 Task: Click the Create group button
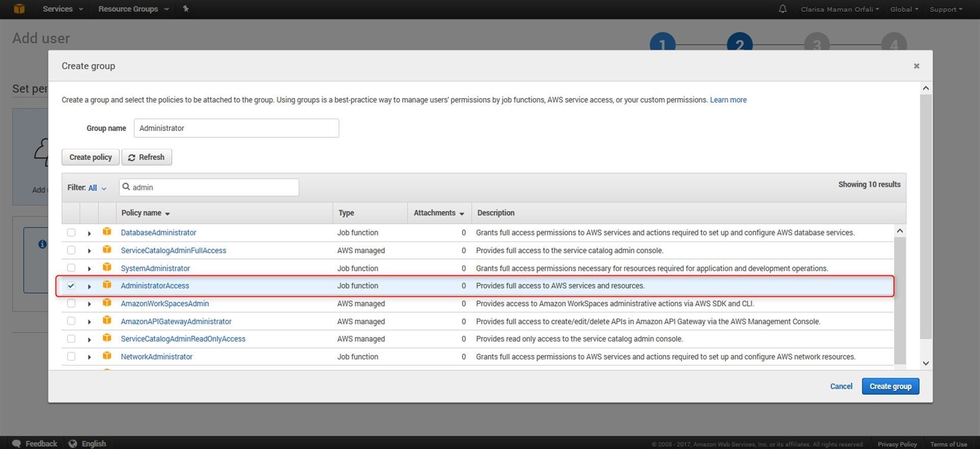(890, 386)
